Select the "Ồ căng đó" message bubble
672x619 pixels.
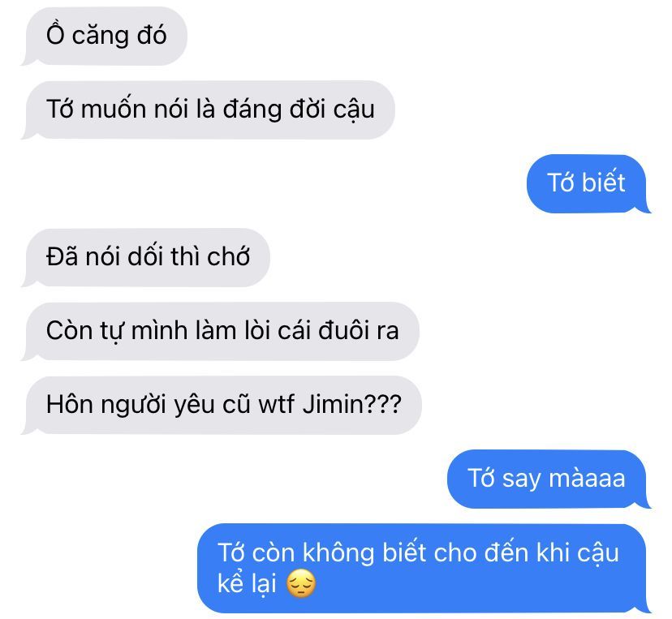pos(105,36)
